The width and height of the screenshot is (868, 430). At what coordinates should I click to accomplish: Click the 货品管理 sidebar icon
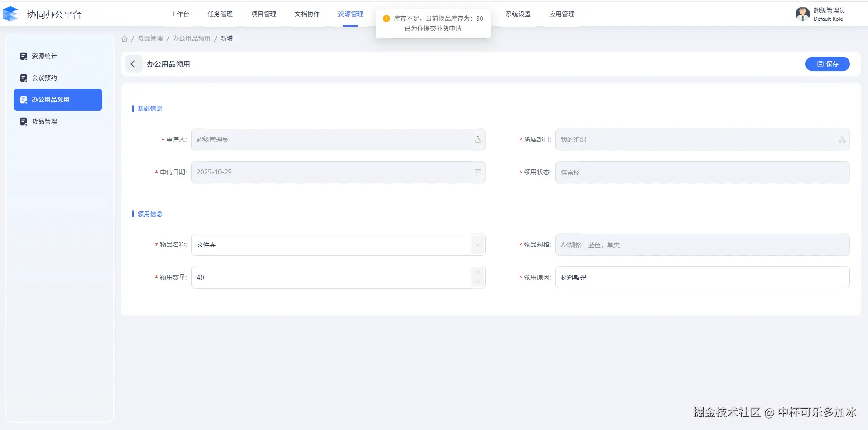point(24,121)
